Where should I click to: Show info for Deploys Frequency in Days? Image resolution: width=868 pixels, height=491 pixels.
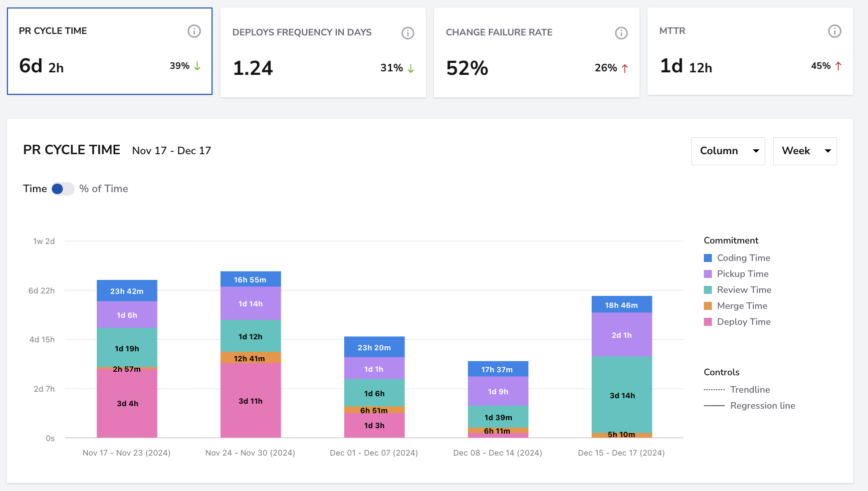(x=408, y=33)
